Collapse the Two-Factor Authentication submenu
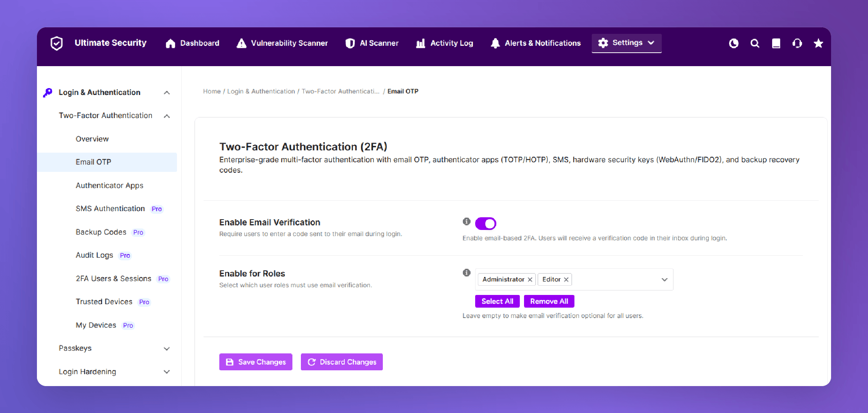This screenshot has height=413, width=868. [x=167, y=116]
